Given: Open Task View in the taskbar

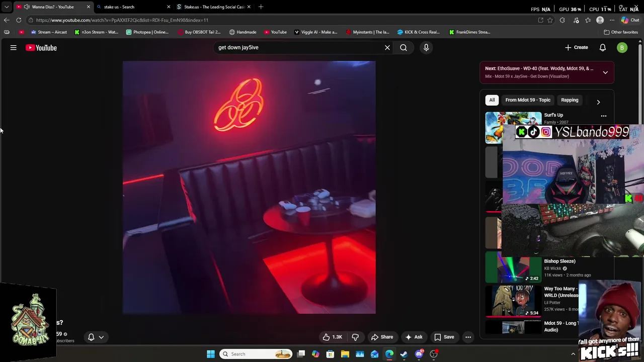Looking at the screenshot, I should [x=301, y=354].
